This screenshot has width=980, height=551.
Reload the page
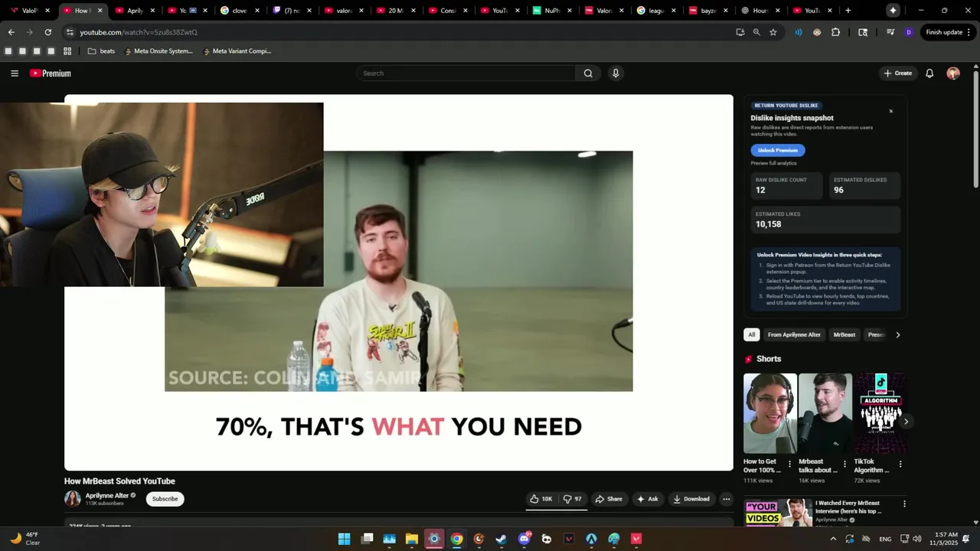tap(47, 32)
